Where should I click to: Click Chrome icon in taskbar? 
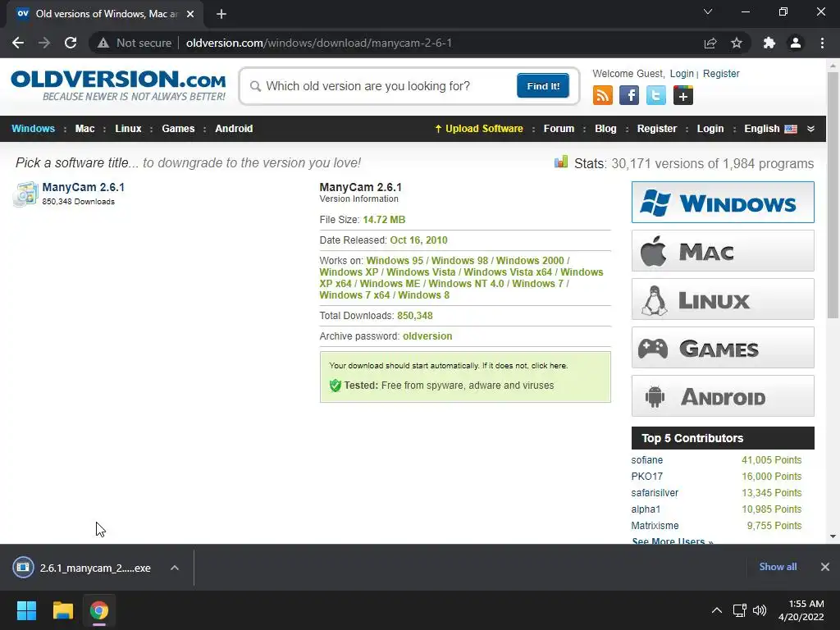99,610
